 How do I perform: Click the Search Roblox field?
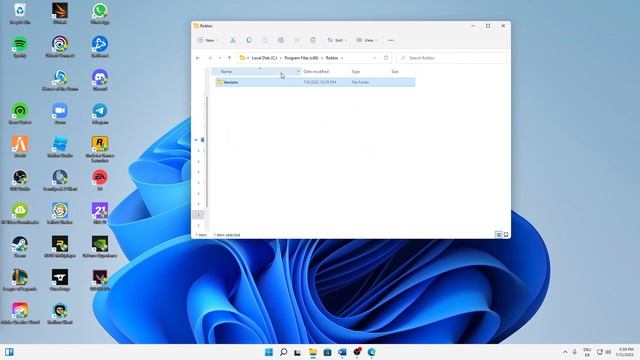[451, 58]
